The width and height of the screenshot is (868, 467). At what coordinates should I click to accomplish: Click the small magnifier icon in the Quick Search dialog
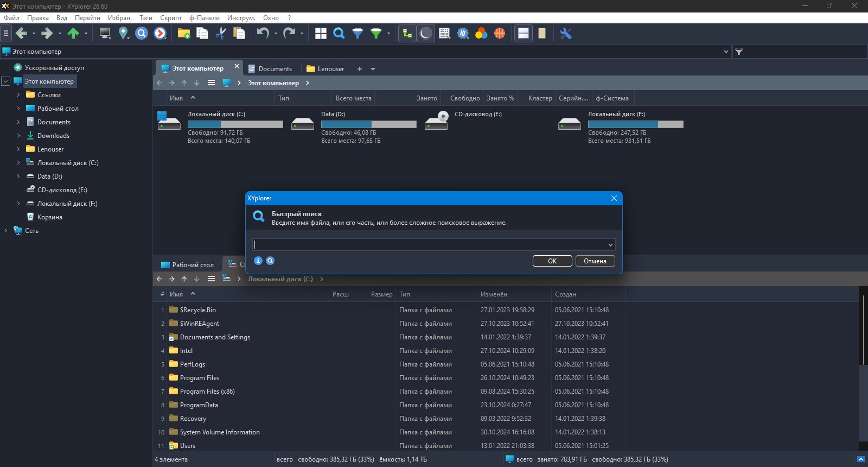pos(270,261)
